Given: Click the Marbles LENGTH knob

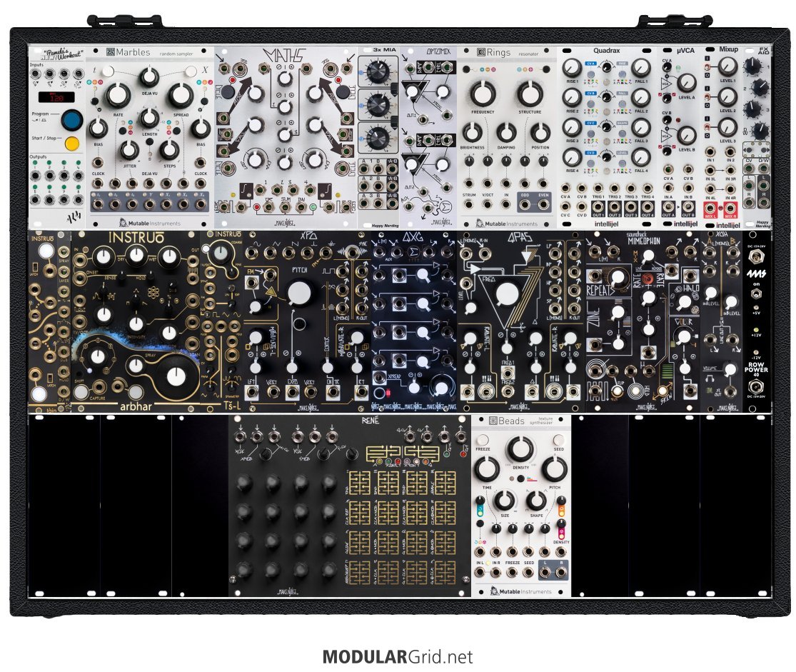Looking at the screenshot, I should tap(149, 118).
